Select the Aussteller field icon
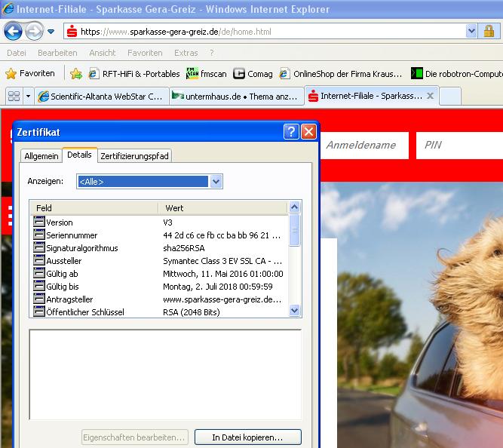 38,260
